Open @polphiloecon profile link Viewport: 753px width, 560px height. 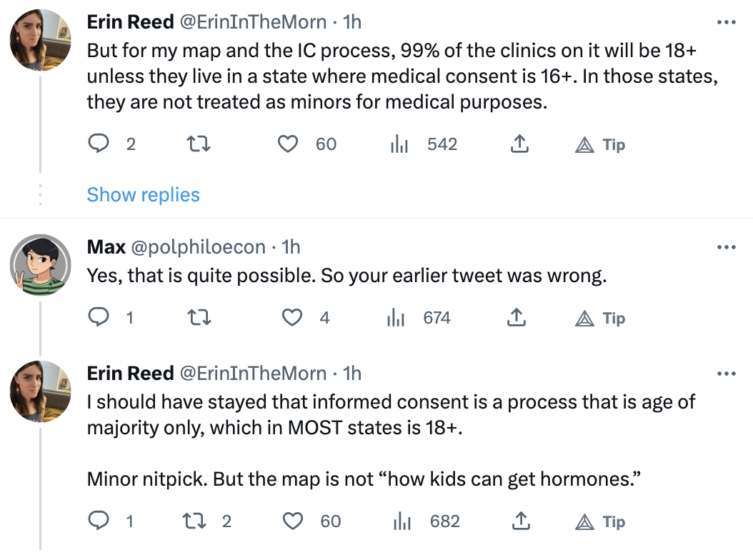pos(199,247)
